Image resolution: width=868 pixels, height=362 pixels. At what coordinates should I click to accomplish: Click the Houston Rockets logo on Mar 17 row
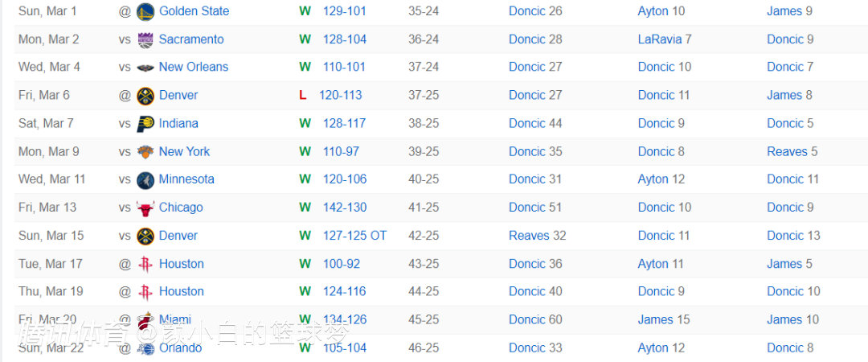145,264
